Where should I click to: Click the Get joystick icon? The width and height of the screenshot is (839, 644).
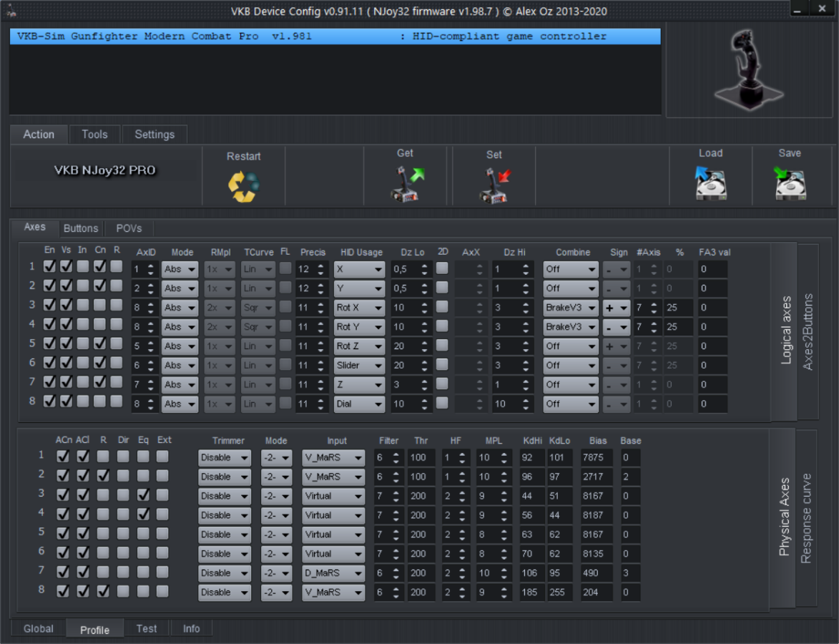[407, 184]
